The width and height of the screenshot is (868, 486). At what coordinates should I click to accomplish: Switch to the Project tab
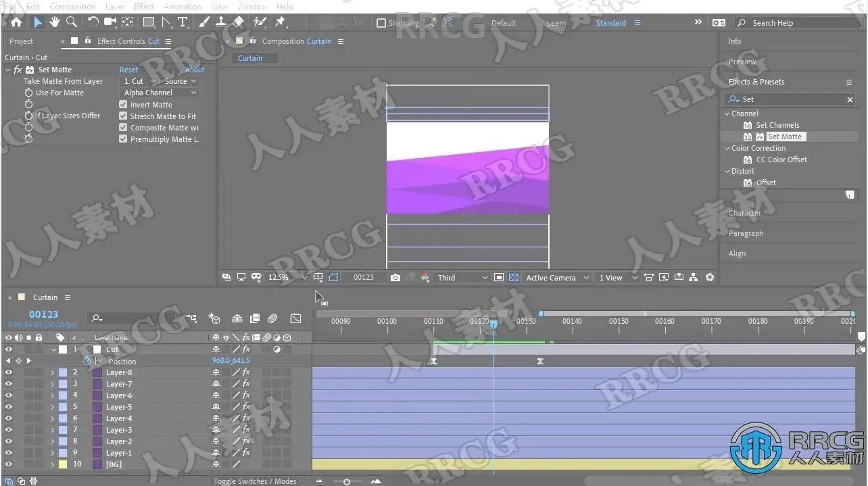21,41
